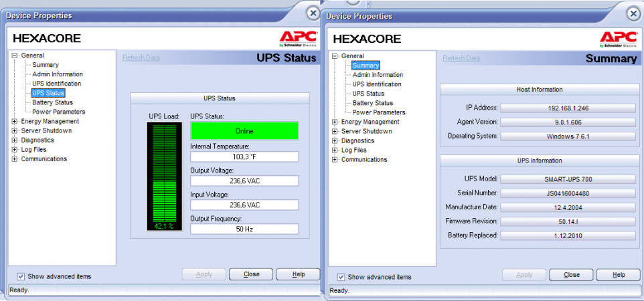Click Refresh Data link in Summary window
This screenshot has height=301, width=644.
click(461, 58)
